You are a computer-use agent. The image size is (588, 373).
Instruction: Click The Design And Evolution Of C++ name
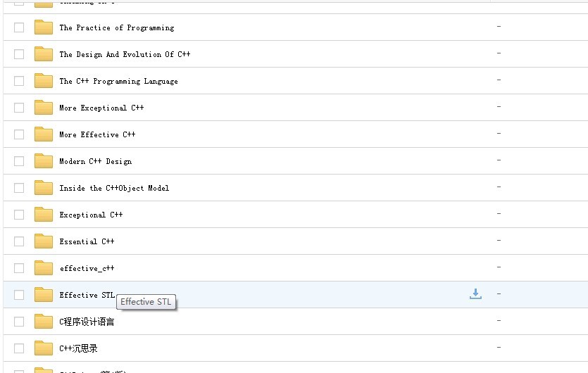(125, 54)
